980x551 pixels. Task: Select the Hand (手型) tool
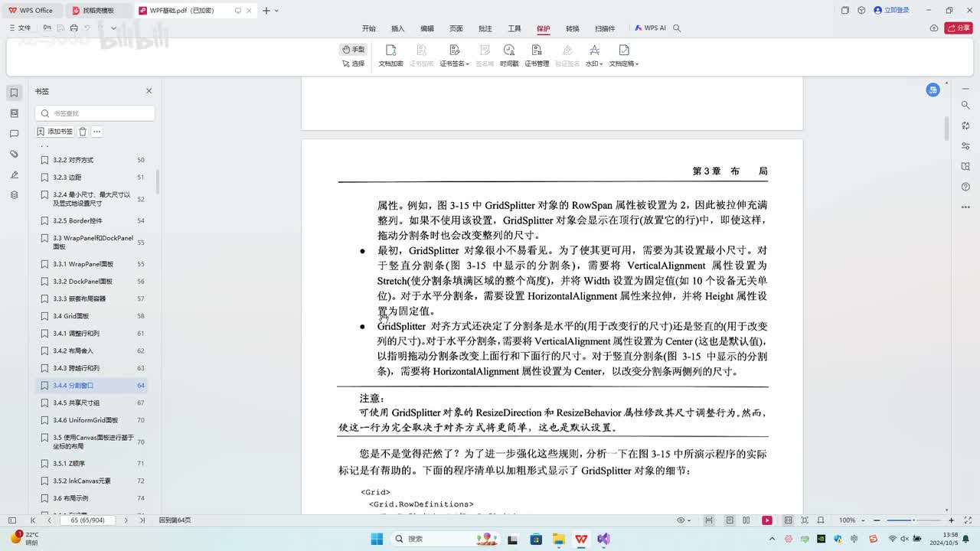click(x=353, y=49)
